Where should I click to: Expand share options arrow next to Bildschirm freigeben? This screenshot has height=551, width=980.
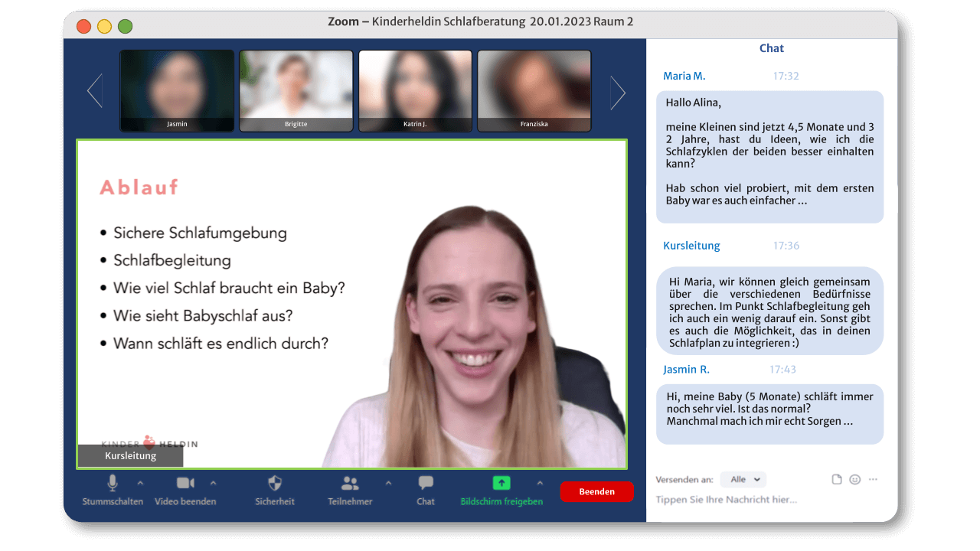(x=540, y=483)
